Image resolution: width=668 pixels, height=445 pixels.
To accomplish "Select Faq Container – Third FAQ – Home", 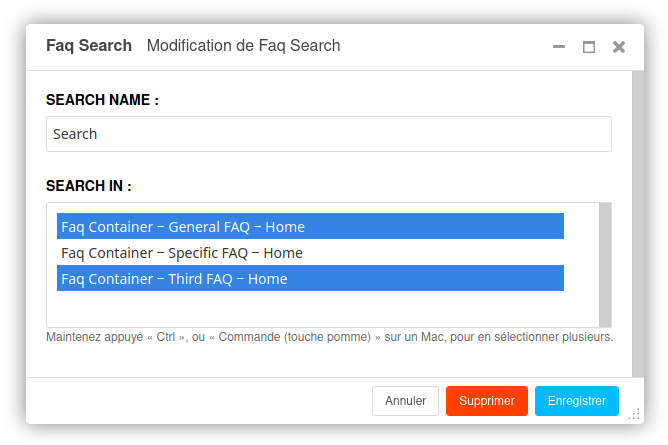I will point(310,278).
